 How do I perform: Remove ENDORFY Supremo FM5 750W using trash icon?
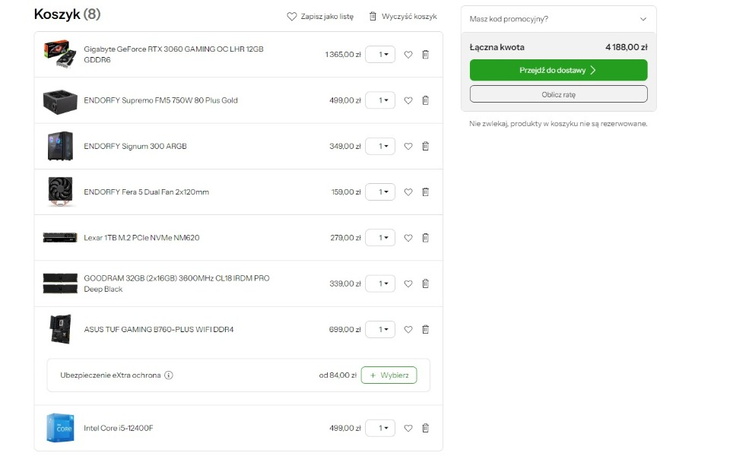pyautogui.click(x=425, y=100)
